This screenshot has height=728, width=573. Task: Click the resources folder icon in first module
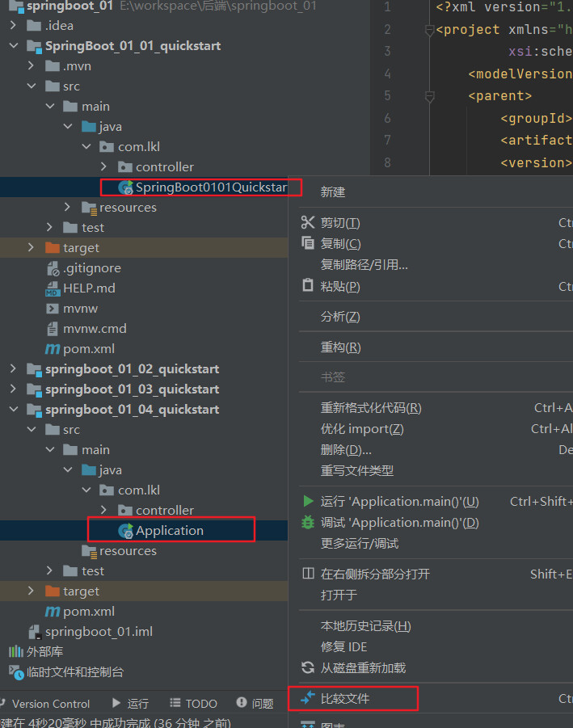point(89,208)
